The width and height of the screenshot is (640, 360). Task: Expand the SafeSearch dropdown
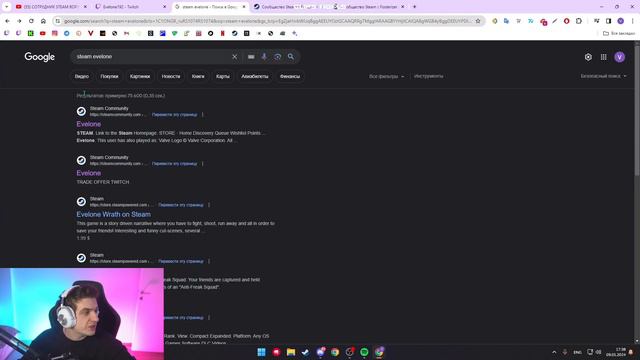click(x=603, y=76)
